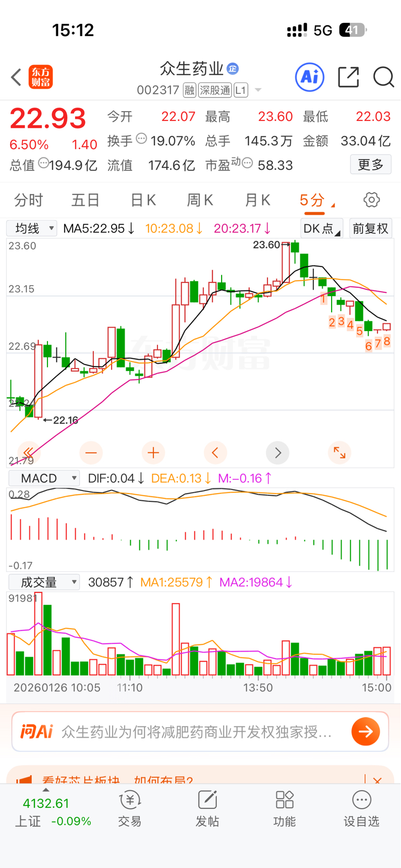This screenshot has height=868, width=401.
Task: Expand chart to fullscreen icon
Action: coord(339,453)
